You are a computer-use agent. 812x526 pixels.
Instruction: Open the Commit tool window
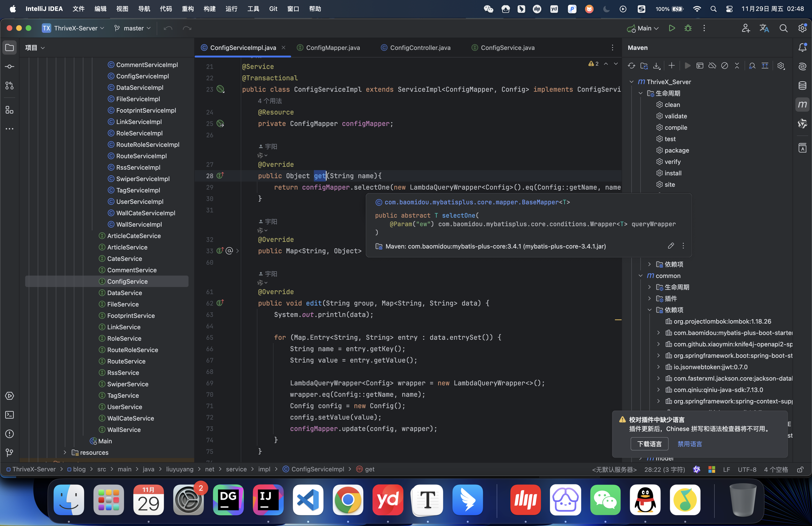click(9, 67)
